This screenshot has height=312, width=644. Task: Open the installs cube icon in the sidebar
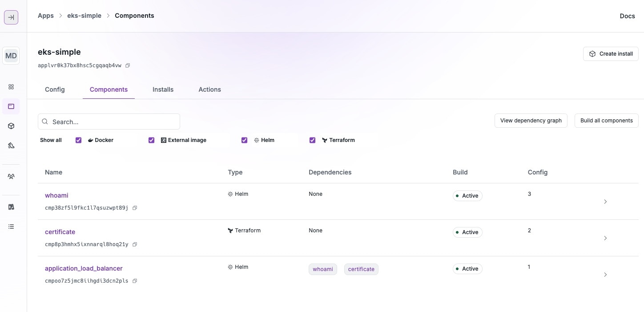(11, 126)
